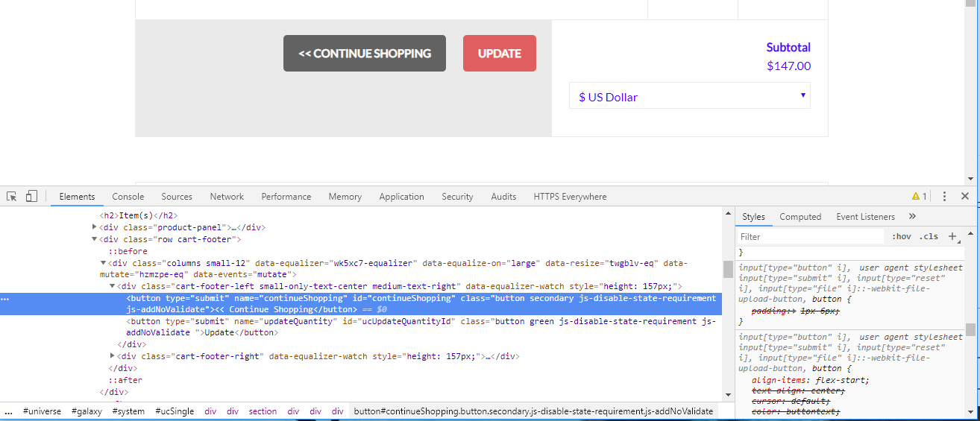Image resolution: width=980 pixels, height=421 pixels.
Task: Toggle the .cls class editor button
Action: [x=929, y=236]
